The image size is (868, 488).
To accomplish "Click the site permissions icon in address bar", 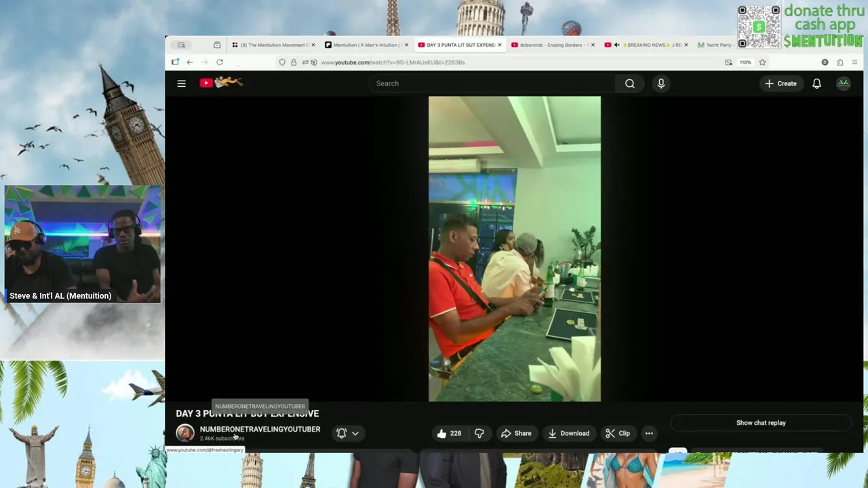I will point(306,62).
